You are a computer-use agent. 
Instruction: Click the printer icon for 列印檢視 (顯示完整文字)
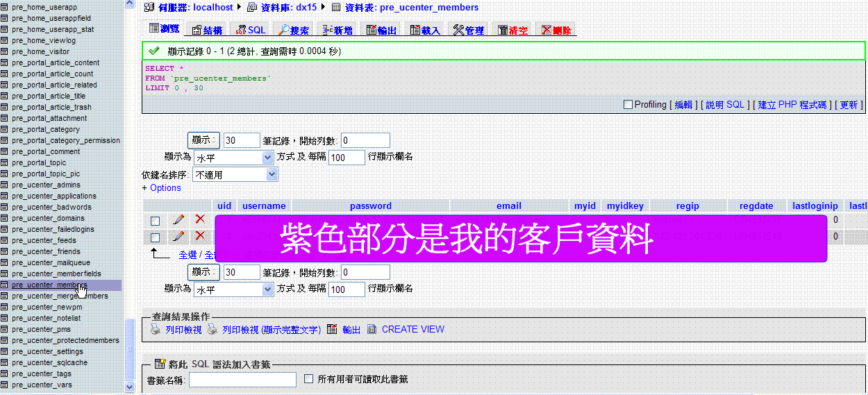coord(212,329)
